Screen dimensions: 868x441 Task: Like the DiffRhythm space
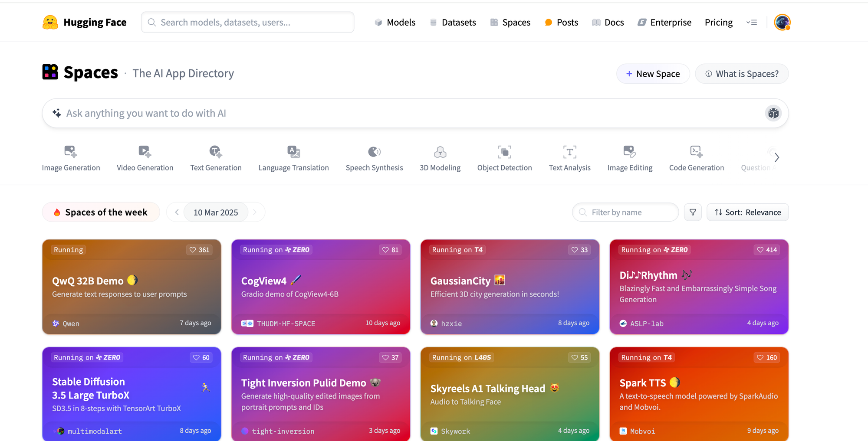[x=767, y=250]
